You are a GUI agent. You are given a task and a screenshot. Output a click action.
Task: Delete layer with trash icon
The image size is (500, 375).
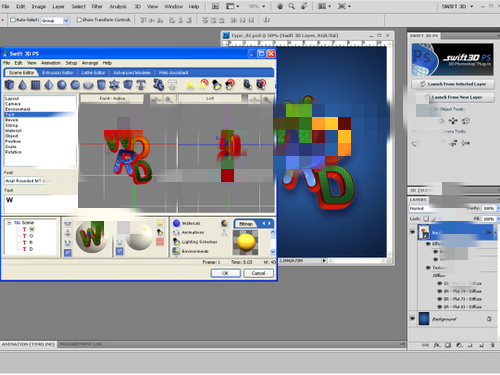tap(492, 345)
